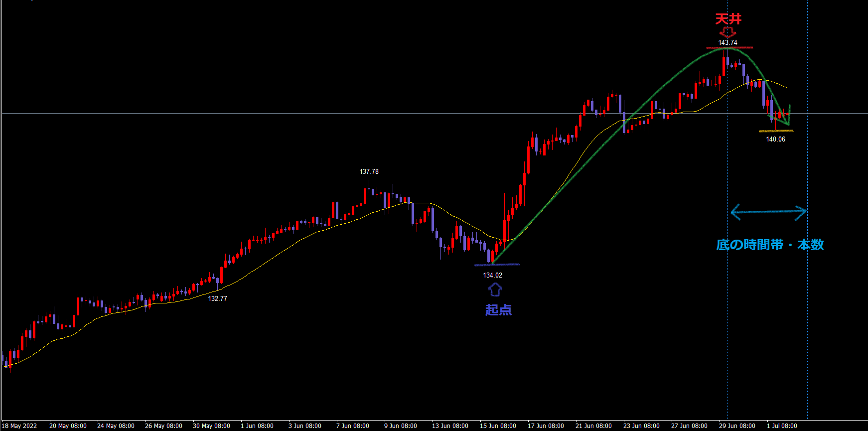Select the yellow horizontal line above 140.06

pyautogui.click(x=767, y=131)
